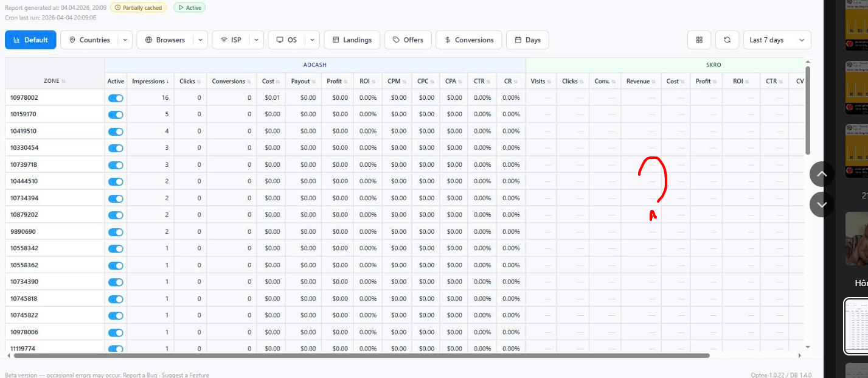This screenshot has height=378, width=868.
Task: Sort by CPC column header
Action: [x=426, y=81]
